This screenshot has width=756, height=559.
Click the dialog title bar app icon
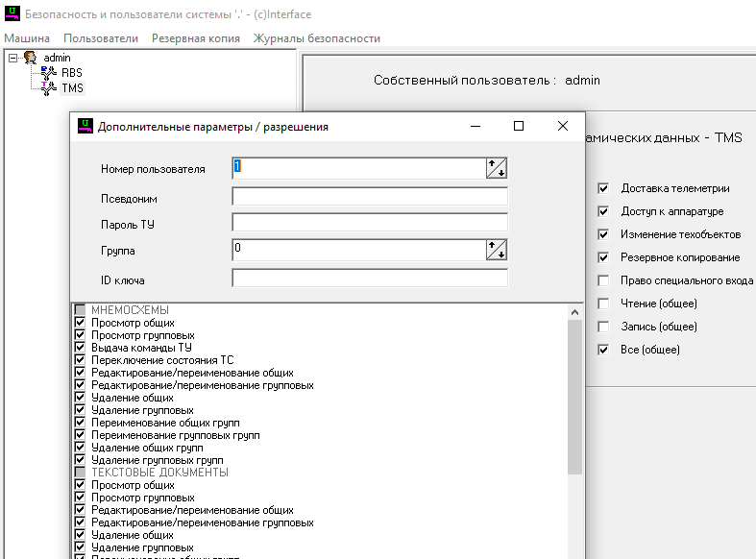[85, 126]
